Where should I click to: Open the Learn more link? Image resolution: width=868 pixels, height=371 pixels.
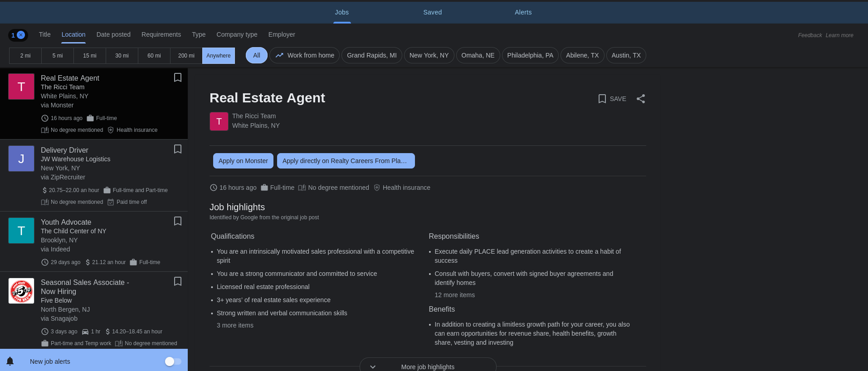click(839, 35)
